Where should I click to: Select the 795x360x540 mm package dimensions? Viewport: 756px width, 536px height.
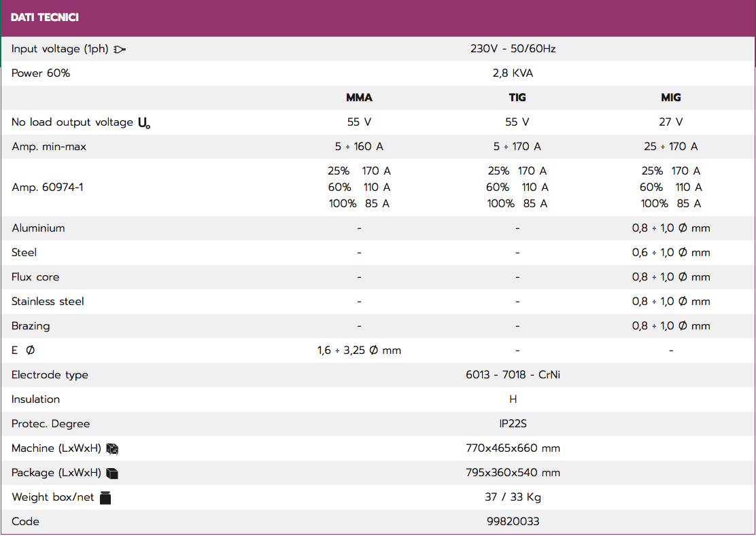tap(513, 472)
